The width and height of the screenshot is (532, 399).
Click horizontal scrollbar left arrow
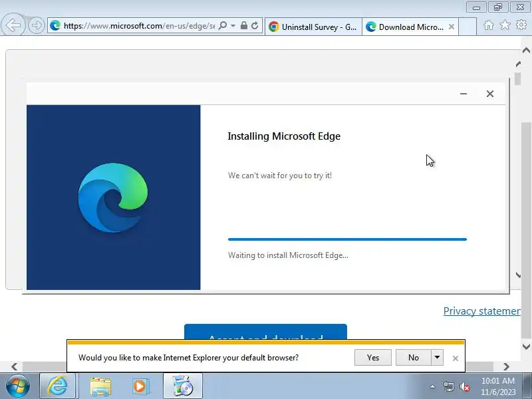coord(14,366)
